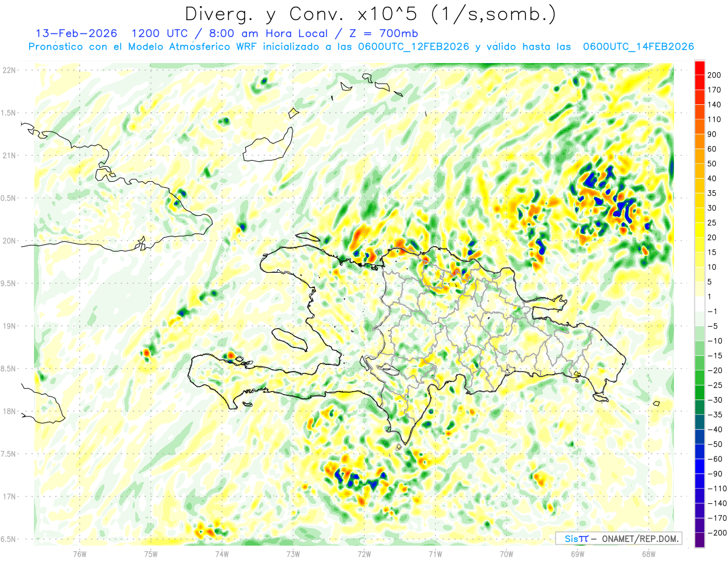Image resolution: width=728 pixels, height=562 pixels.
Task: Click the '-90' color scale label
Action: (715, 474)
